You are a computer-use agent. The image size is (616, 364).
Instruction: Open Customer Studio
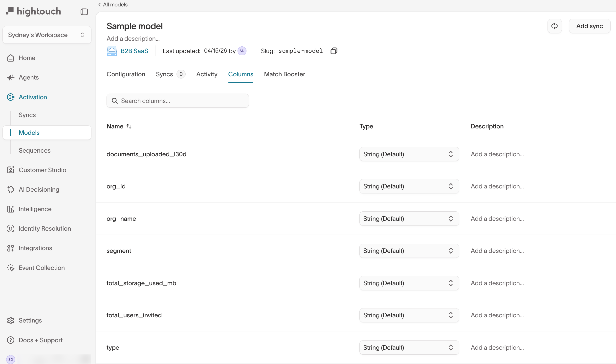tap(43, 170)
